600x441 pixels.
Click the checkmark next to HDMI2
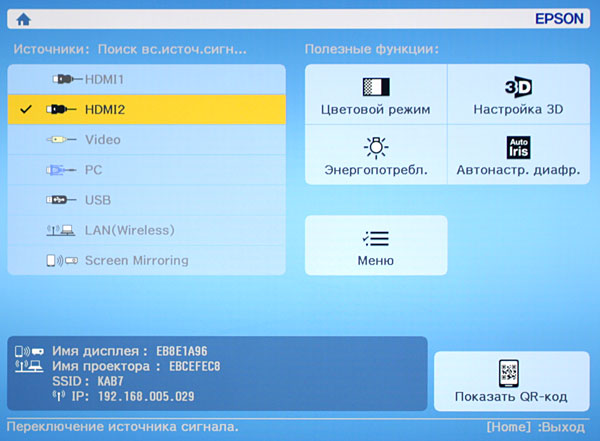(x=26, y=109)
